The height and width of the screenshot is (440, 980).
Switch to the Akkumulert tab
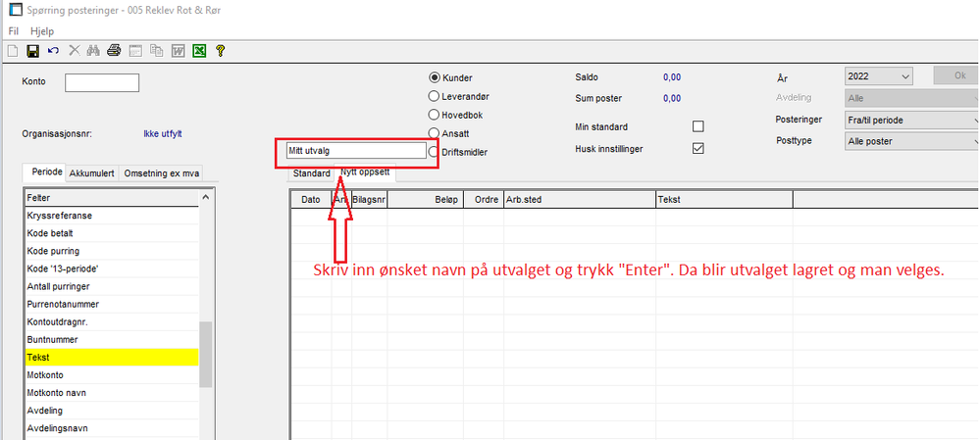pos(92,173)
